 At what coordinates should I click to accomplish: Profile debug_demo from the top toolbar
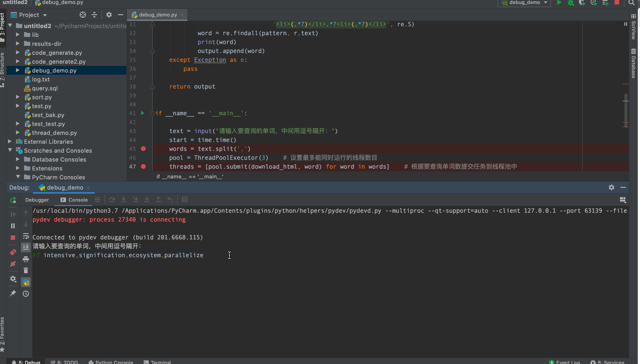click(594, 3)
